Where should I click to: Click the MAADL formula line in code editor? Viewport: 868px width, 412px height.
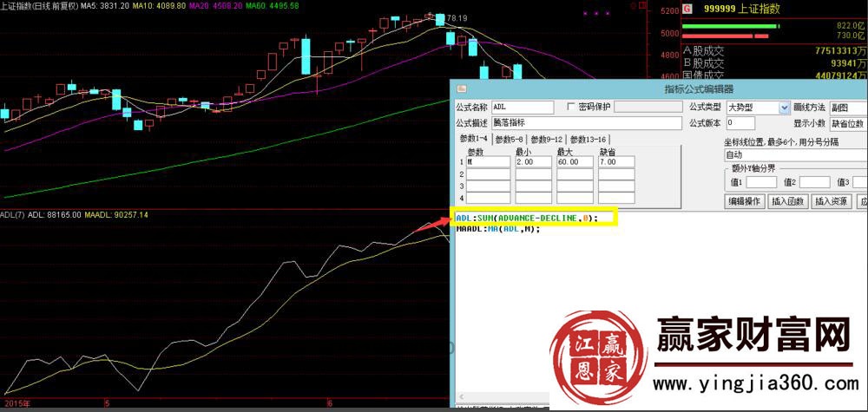click(x=498, y=229)
